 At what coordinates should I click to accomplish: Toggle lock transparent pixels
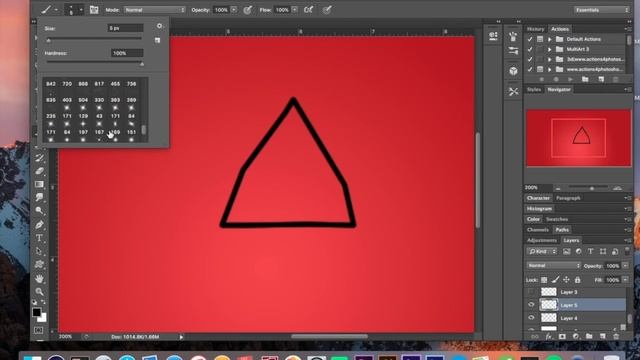pos(544,280)
